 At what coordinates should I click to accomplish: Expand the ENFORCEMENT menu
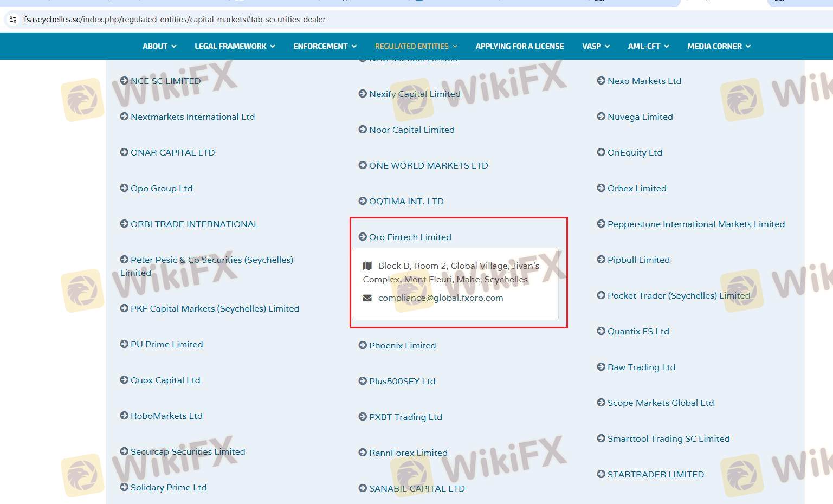pyautogui.click(x=325, y=46)
